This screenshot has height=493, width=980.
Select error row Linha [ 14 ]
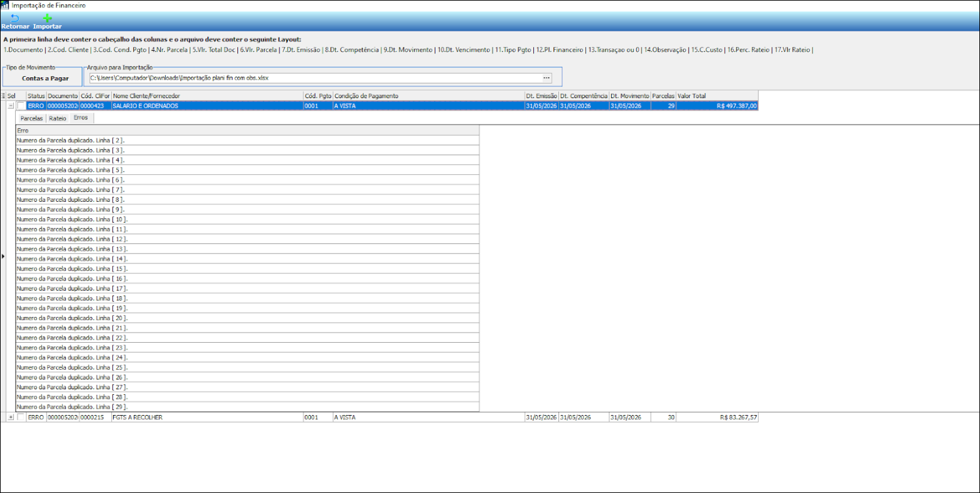coord(248,258)
